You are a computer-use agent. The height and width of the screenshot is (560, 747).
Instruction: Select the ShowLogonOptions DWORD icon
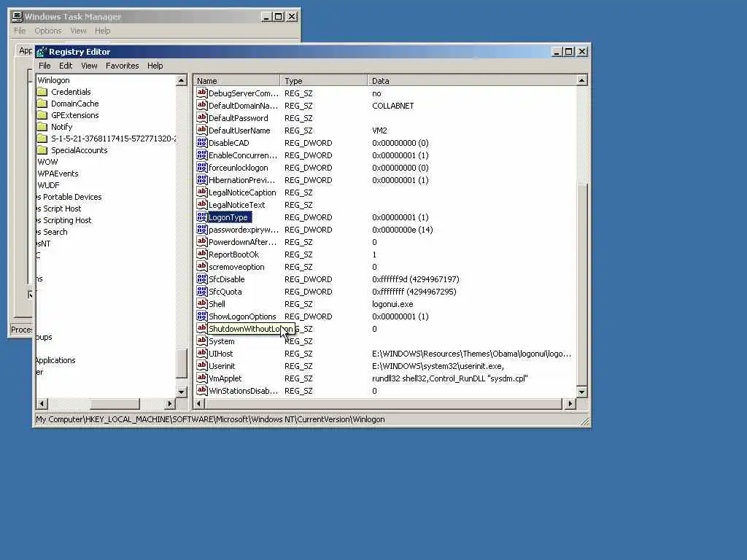click(x=202, y=316)
